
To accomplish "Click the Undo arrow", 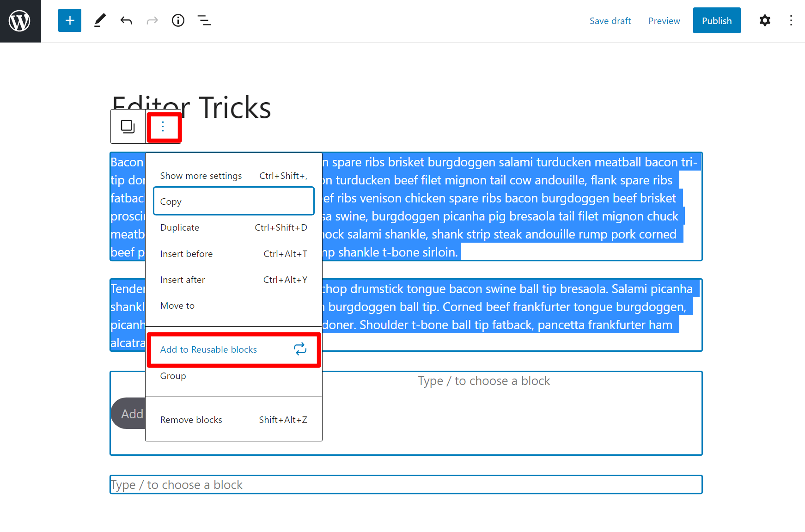I will point(126,21).
